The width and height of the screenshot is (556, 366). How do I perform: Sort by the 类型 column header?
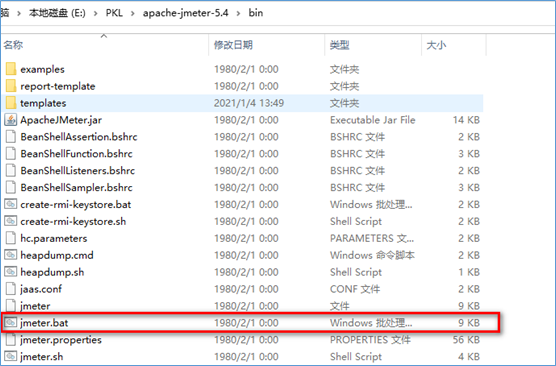339,45
